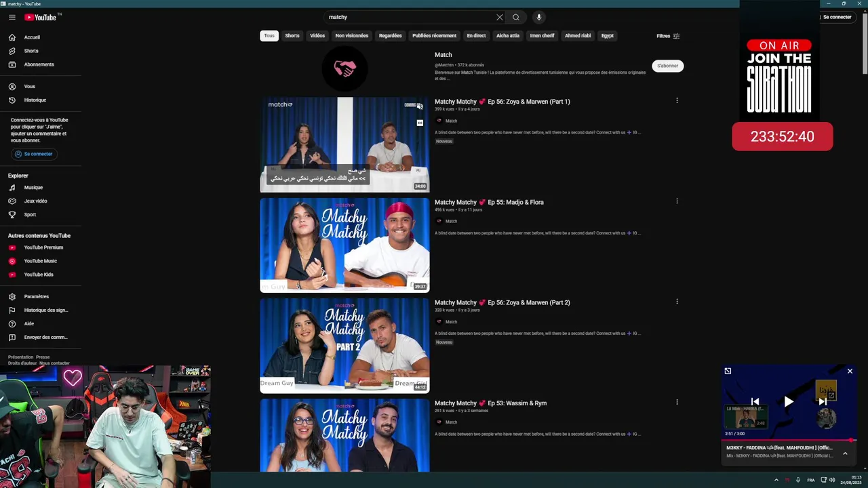Click the magnifier search button
The width and height of the screenshot is (868, 488).
point(516,17)
